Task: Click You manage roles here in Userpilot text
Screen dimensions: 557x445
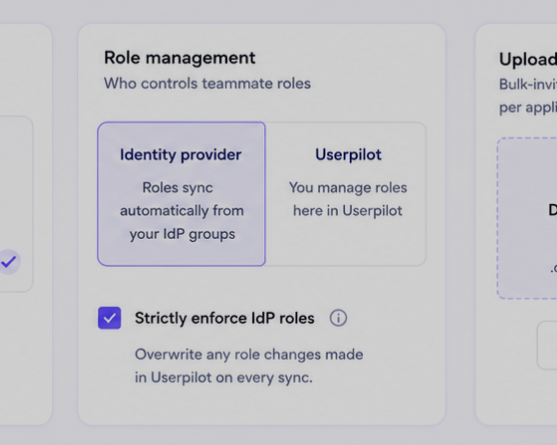Action: (348, 199)
